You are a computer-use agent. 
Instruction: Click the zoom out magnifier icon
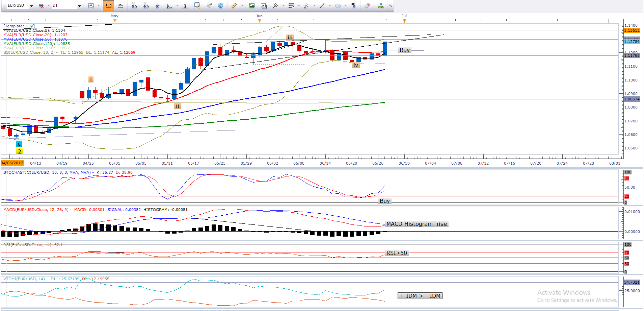point(146,5)
